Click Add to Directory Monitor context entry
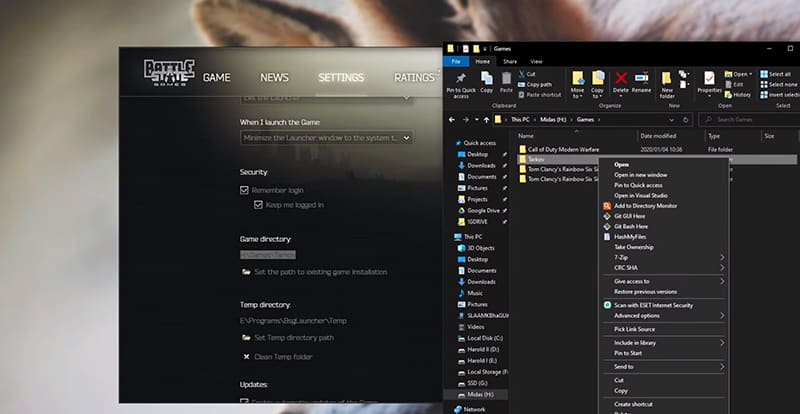 click(645, 206)
